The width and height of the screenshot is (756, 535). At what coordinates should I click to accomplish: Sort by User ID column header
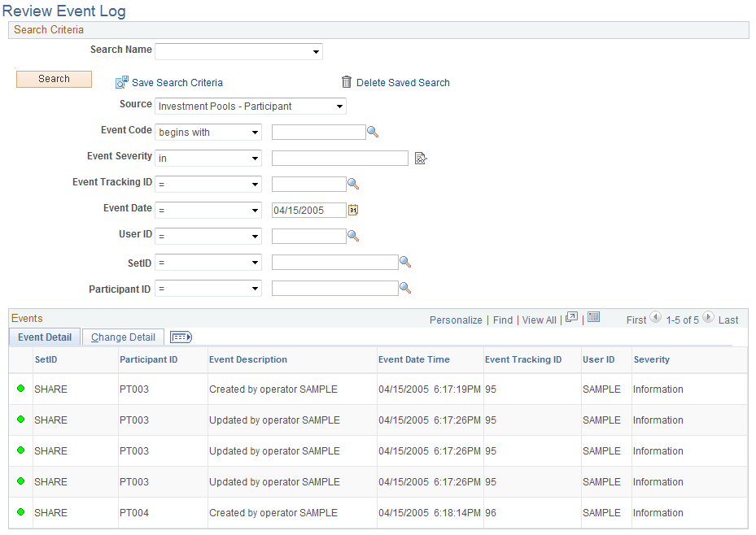[598, 359]
